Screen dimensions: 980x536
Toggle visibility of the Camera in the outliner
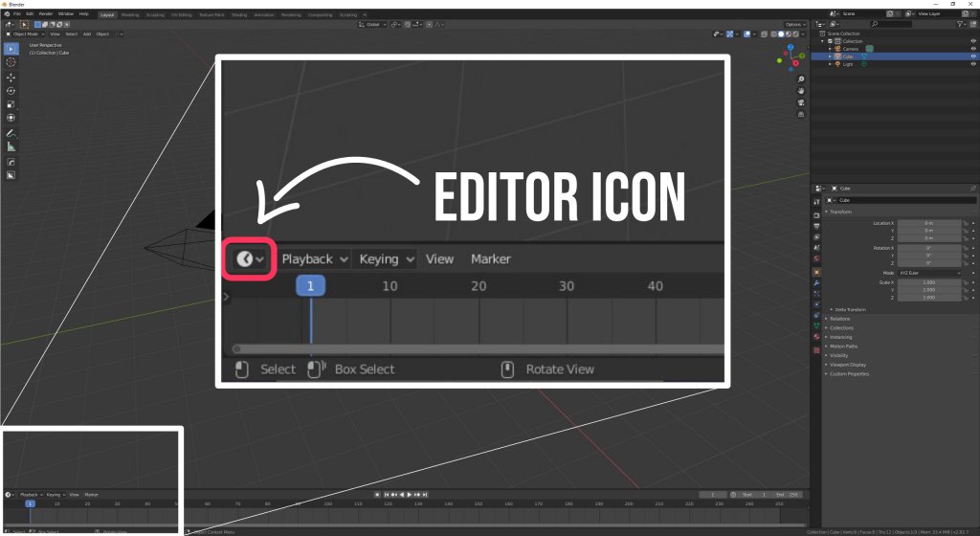pos(972,49)
